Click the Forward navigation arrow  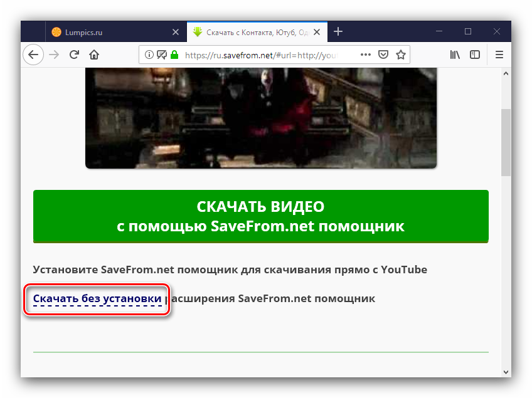(x=55, y=55)
